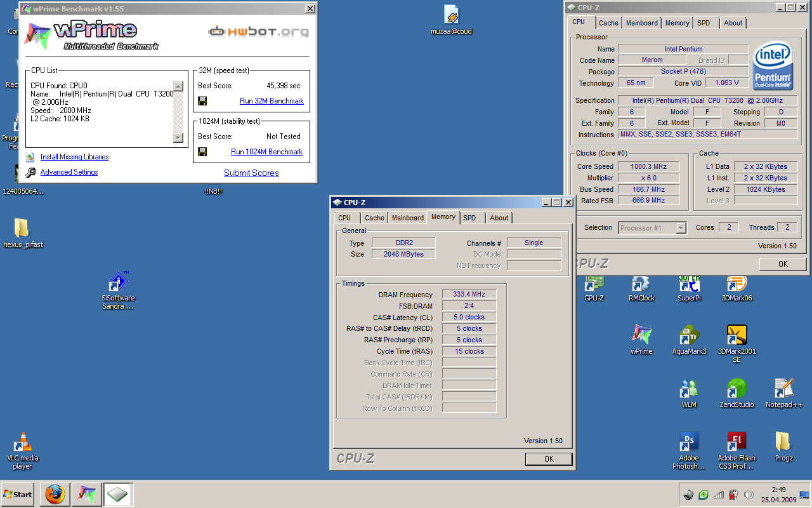The image size is (812, 508).
Task: Open the VLC media player shortcut
Action: [23, 450]
